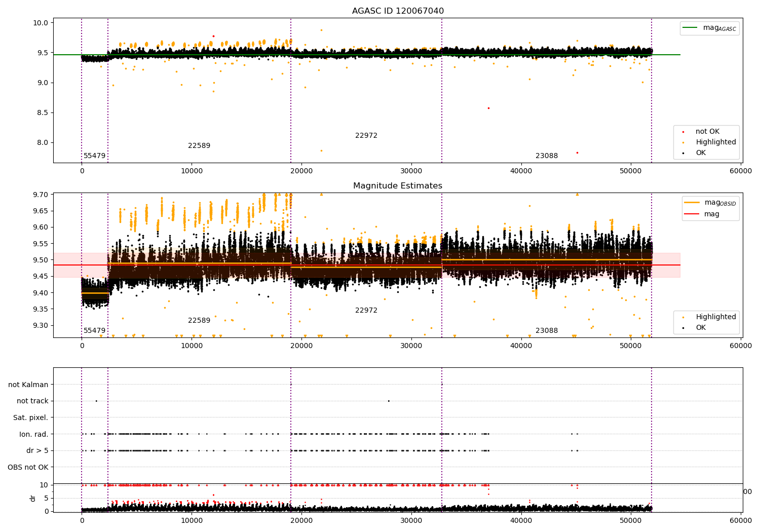Click x-axis tick 40000 under bottom plot
Screen dimensions: 760x532
pos(521,520)
